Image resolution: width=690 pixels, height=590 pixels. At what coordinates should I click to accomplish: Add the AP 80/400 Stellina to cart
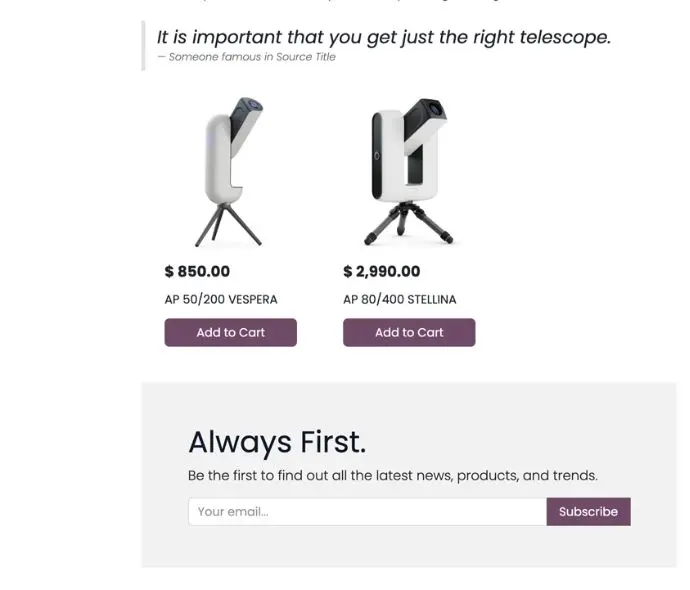[409, 332]
